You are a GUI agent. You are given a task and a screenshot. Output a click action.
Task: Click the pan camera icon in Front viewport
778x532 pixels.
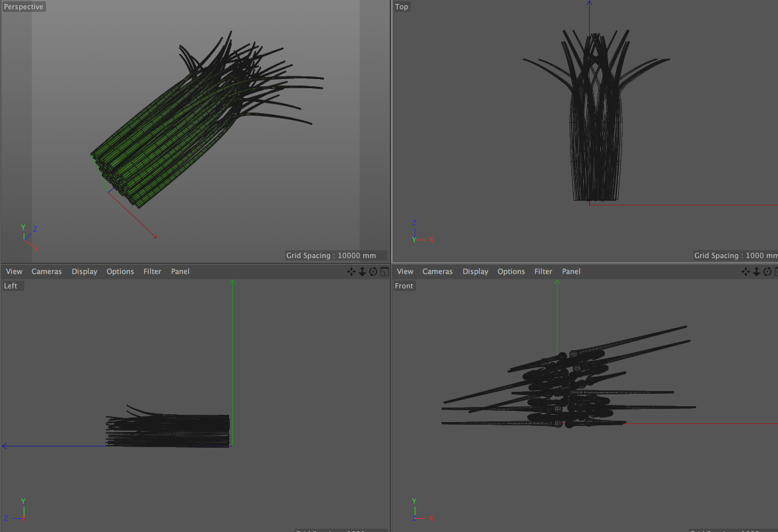745,271
